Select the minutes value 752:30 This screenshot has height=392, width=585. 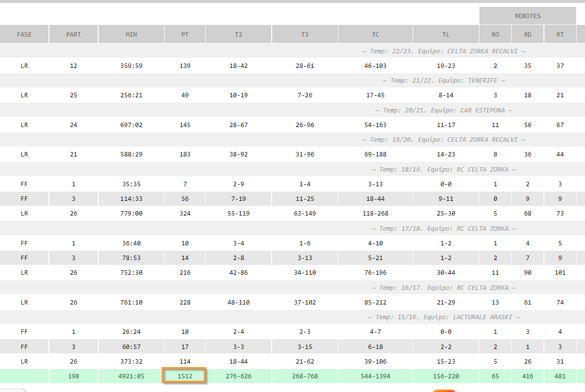coord(131,273)
